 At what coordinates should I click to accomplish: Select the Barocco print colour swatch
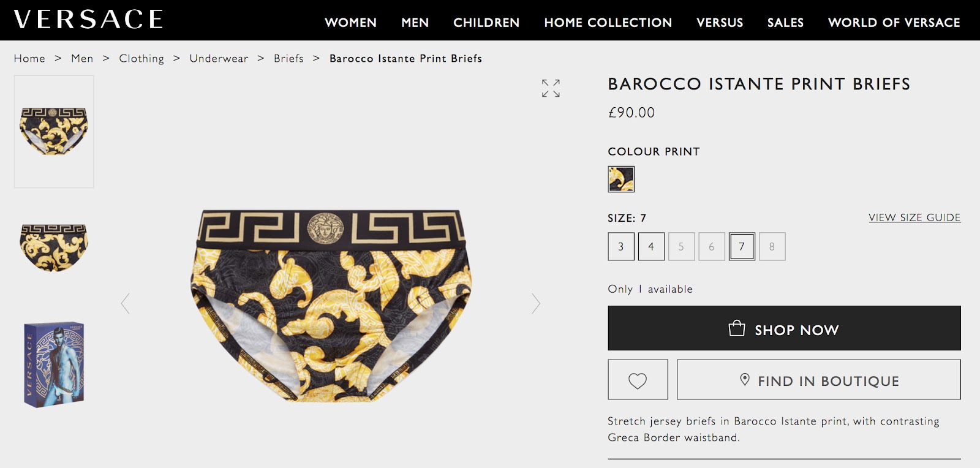621,179
